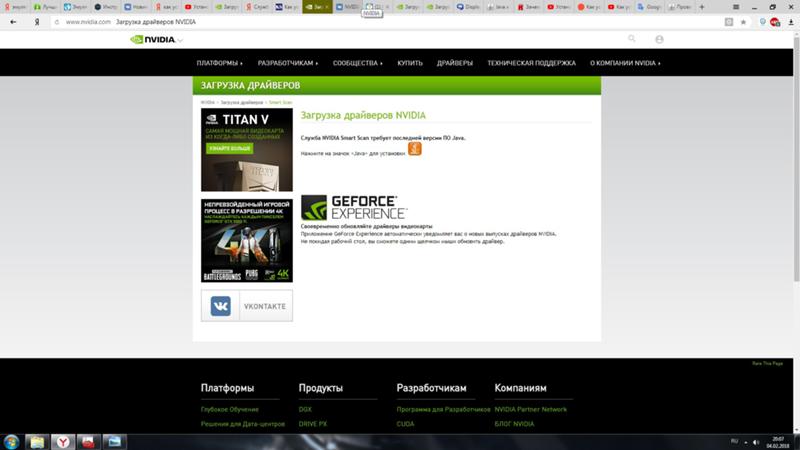This screenshot has width=800, height=450.
Task: Click the reader mode icon in address bar
Action: tap(729, 22)
